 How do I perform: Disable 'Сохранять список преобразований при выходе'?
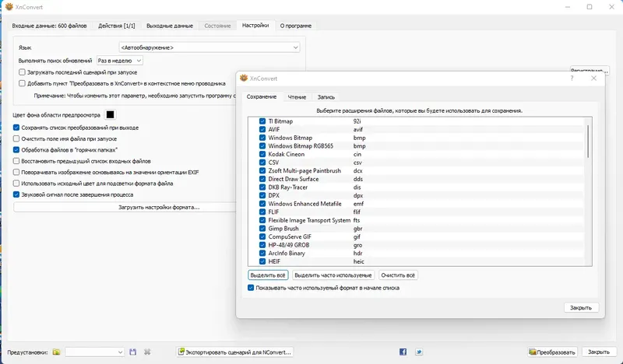(x=16, y=128)
